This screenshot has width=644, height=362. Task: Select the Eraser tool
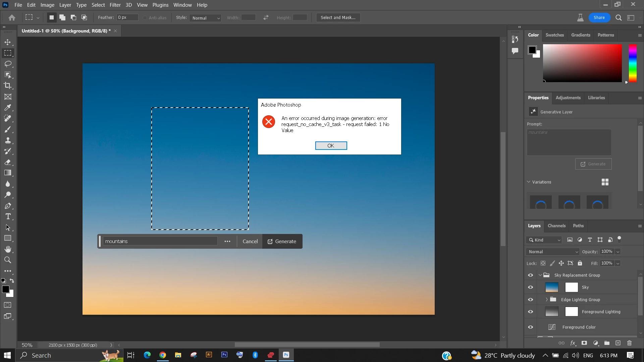[8, 162]
